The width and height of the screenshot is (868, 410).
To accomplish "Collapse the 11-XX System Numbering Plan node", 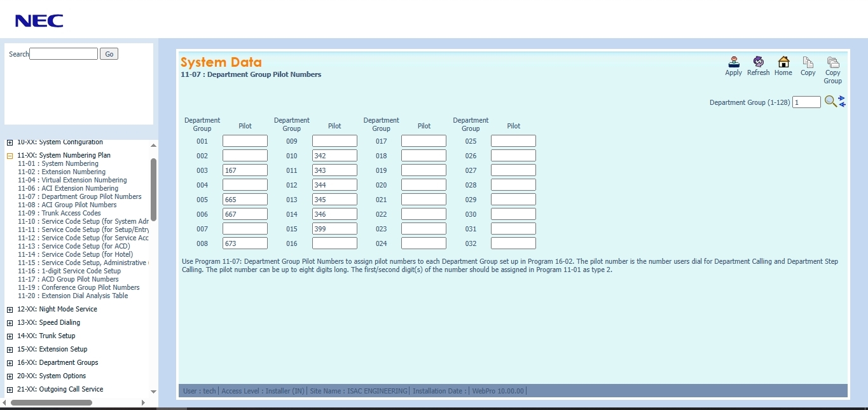I will click(10, 156).
